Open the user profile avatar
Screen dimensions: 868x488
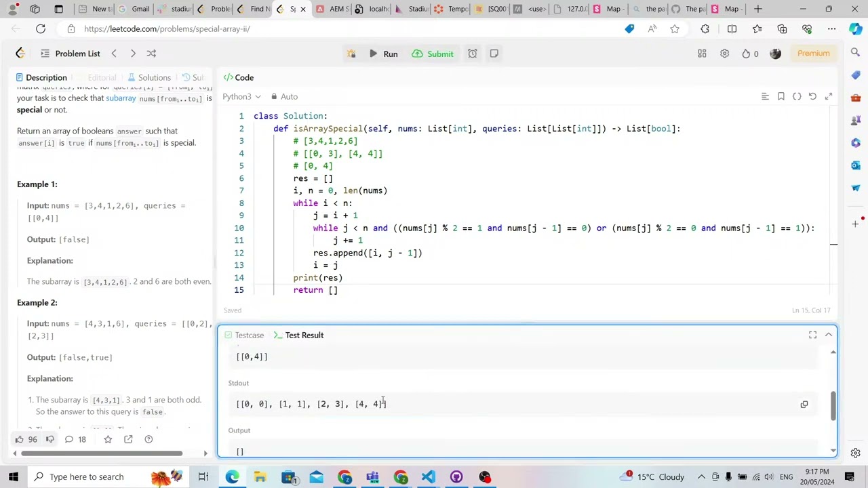tap(776, 54)
